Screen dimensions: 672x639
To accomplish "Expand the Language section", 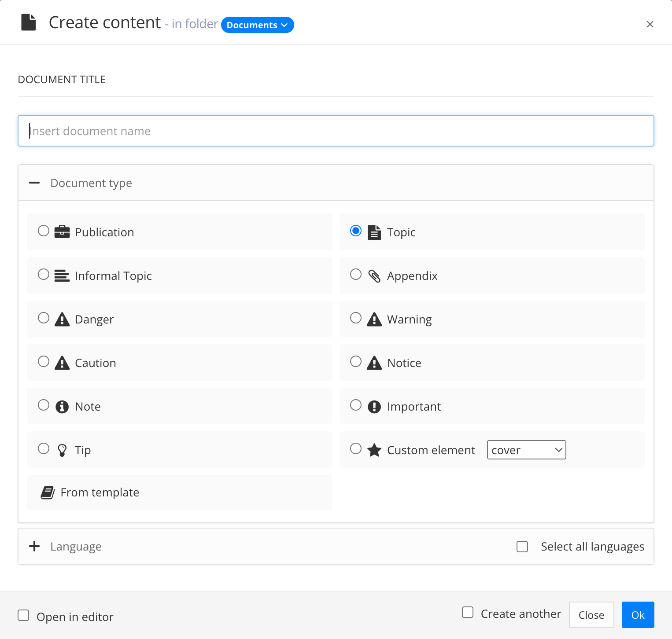I will coord(34,546).
